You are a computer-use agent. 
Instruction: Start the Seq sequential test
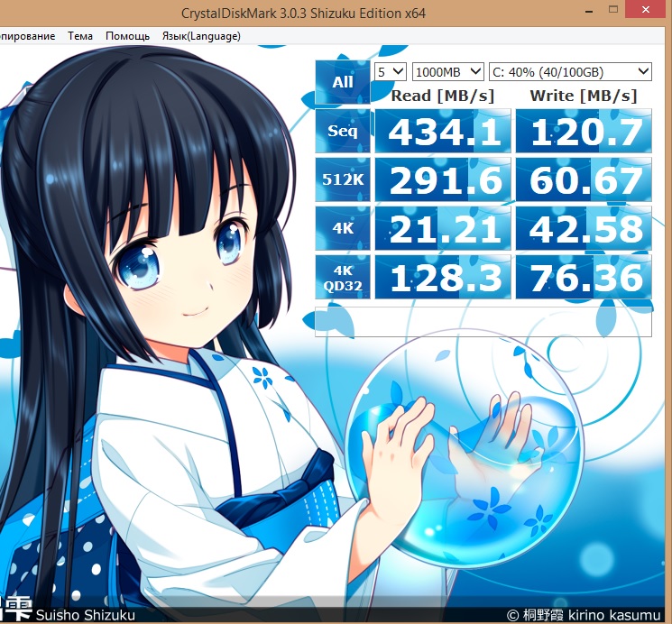pyautogui.click(x=343, y=131)
